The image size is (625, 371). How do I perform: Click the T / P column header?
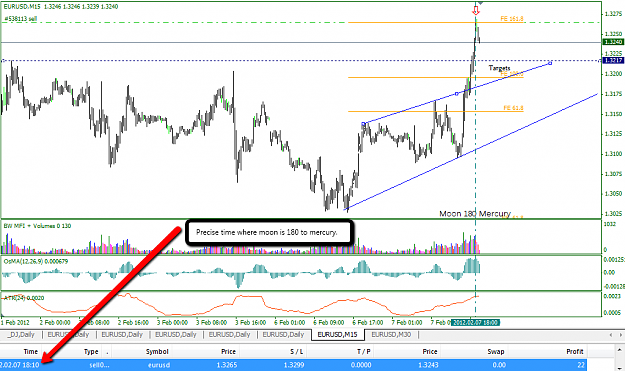point(364,351)
